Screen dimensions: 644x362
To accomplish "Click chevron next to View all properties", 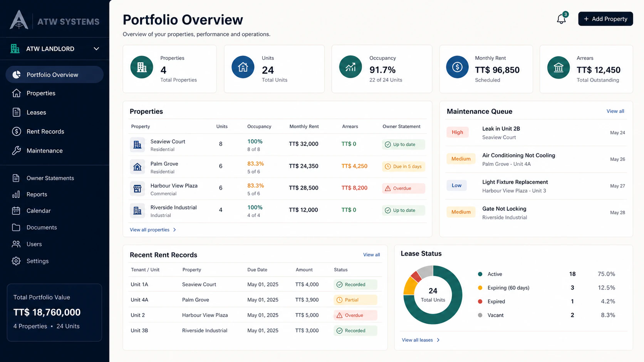I will pyautogui.click(x=174, y=230).
